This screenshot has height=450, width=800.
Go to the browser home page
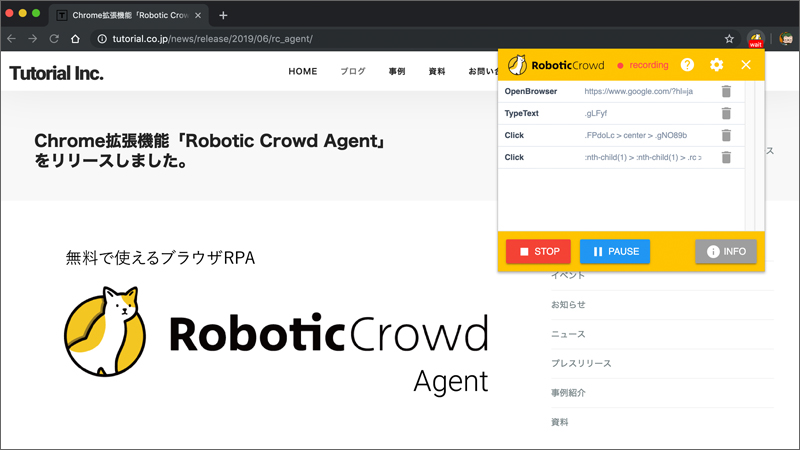coord(76,39)
